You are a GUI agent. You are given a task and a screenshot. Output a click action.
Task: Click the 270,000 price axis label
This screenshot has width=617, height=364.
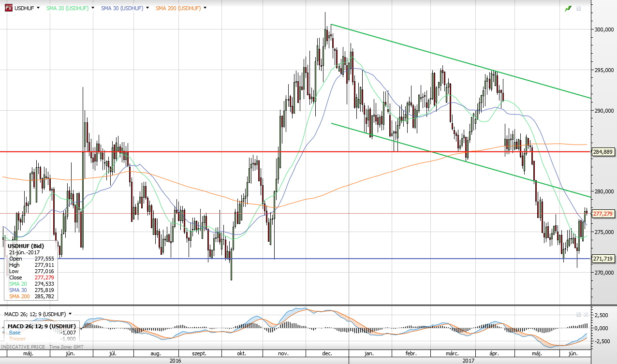pyautogui.click(x=604, y=273)
